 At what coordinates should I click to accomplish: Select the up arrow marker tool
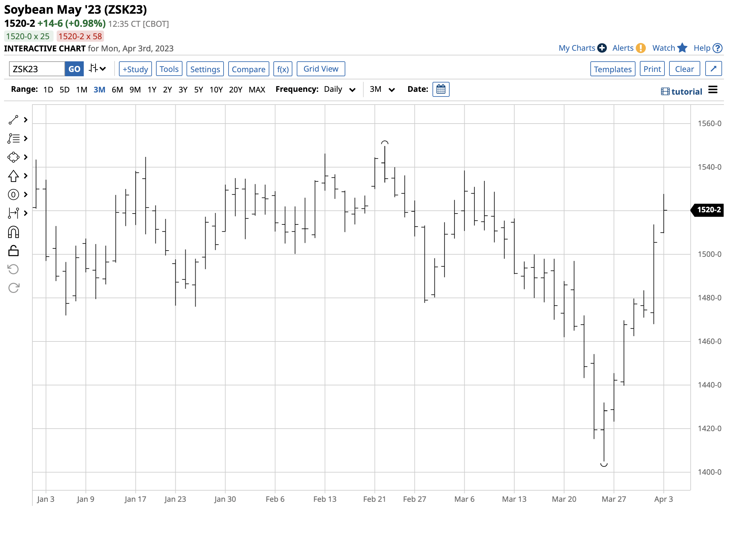[13, 176]
